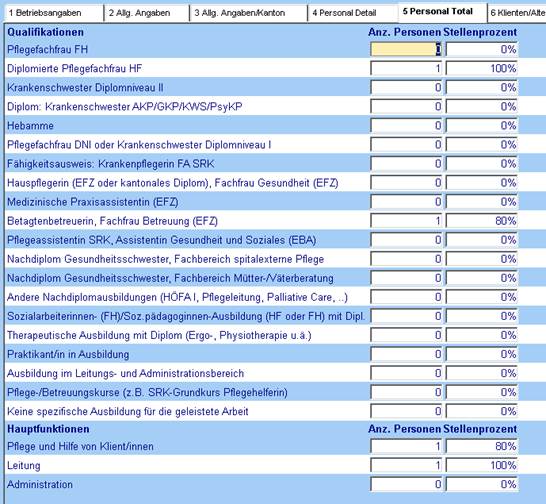Image resolution: width=546 pixels, height=504 pixels.
Task: Open the 2 Allg. Angaben tab
Action: click(147, 13)
